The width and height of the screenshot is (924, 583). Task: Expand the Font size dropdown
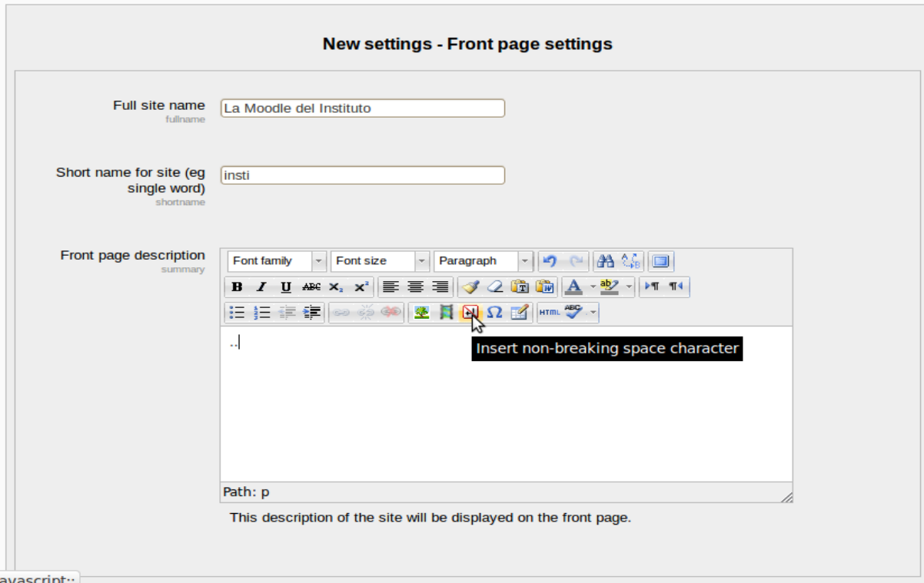[380, 261]
